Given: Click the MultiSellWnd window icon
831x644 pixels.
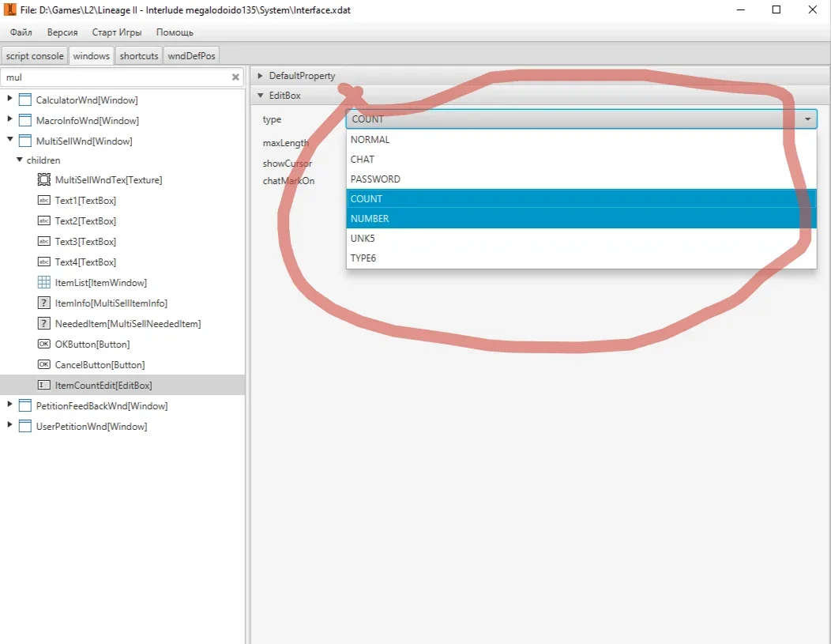Looking at the screenshot, I should click(25, 141).
